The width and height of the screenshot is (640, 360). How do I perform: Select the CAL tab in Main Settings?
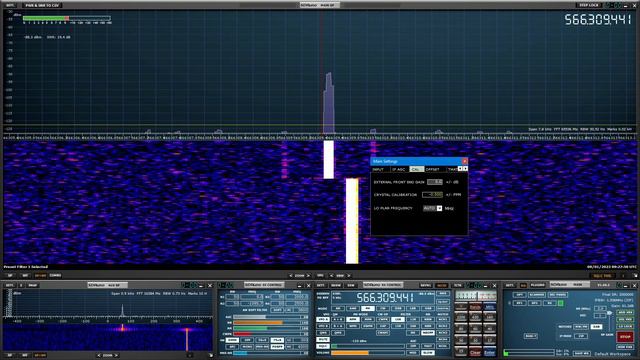(416, 169)
